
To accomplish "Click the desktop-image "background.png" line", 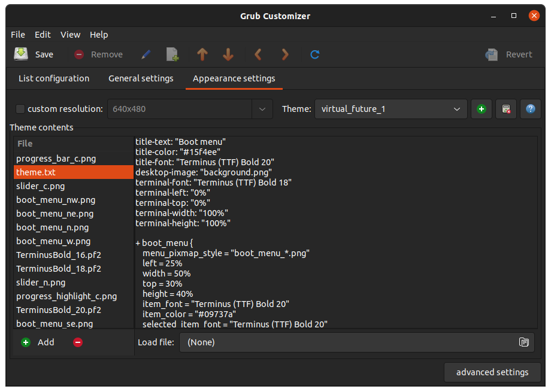I will [204, 172].
